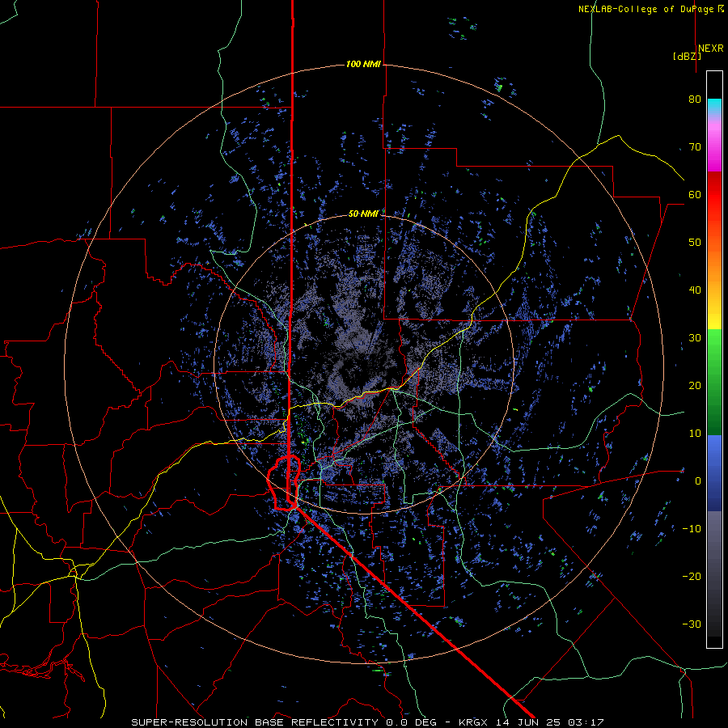Click the NEXR label at top right
The height and width of the screenshot is (728, 728).
click(711, 49)
